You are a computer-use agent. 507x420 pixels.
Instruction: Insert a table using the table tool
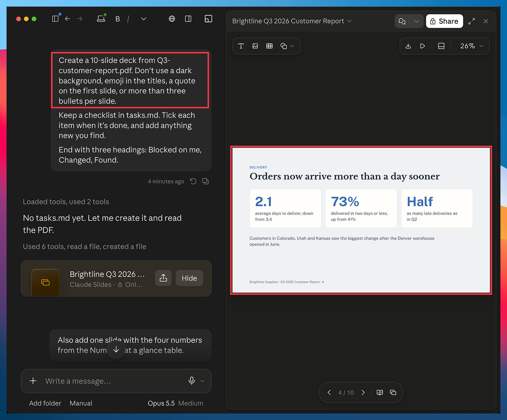click(270, 46)
